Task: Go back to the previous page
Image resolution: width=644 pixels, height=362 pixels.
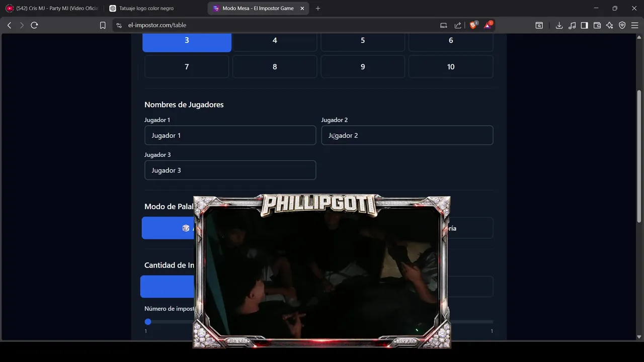Action: [x=9, y=25]
